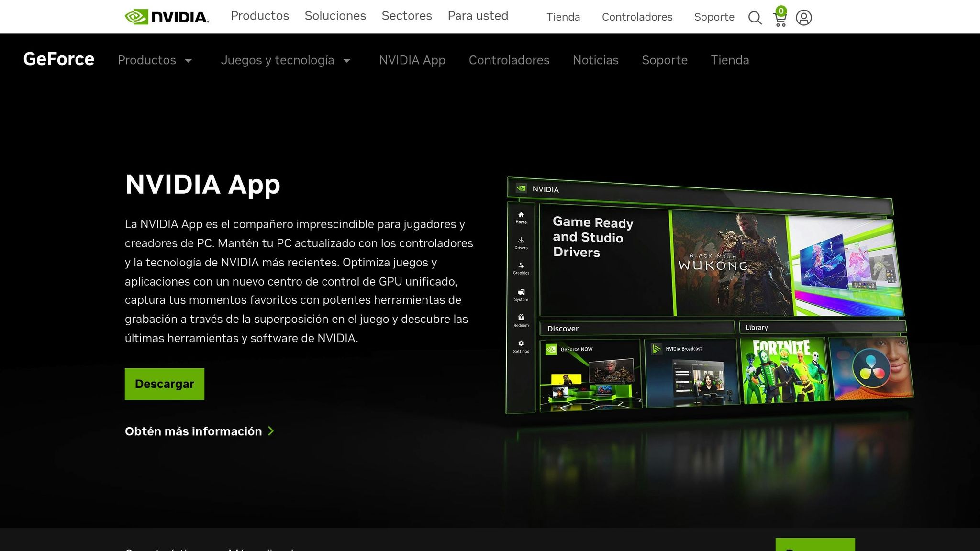Expand the GeForce Productos dropdown
Image resolution: width=980 pixels, height=551 pixels.
155,60
